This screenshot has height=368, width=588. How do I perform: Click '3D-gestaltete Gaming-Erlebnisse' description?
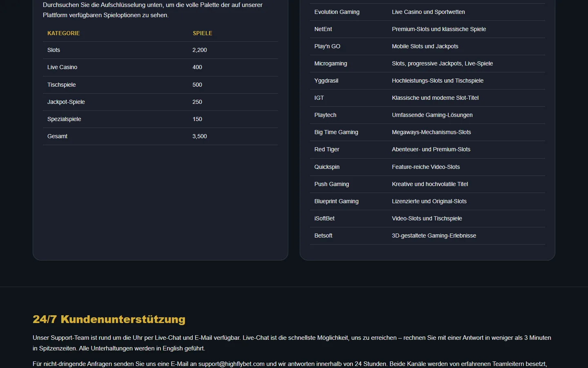pyautogui.click(x=434, y=236)
